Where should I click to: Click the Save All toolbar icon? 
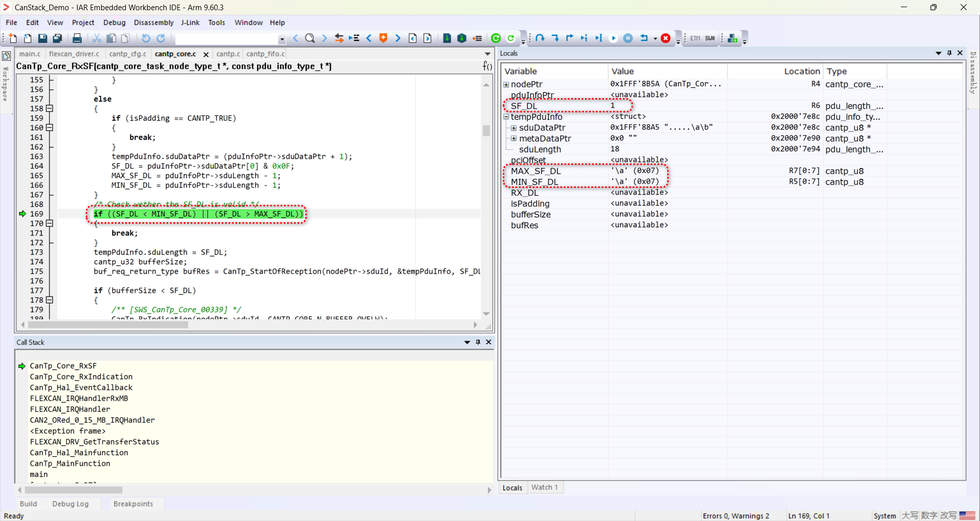[58, 38]
